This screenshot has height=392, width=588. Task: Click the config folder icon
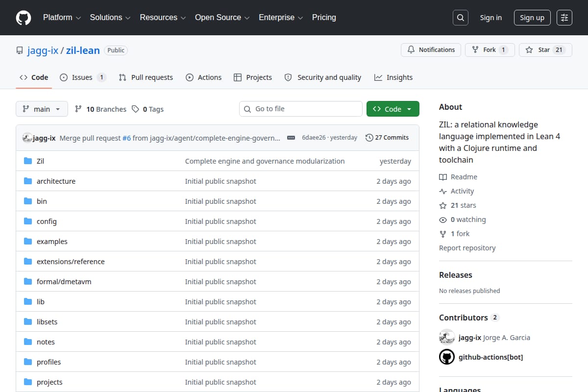tap(28, 221)
